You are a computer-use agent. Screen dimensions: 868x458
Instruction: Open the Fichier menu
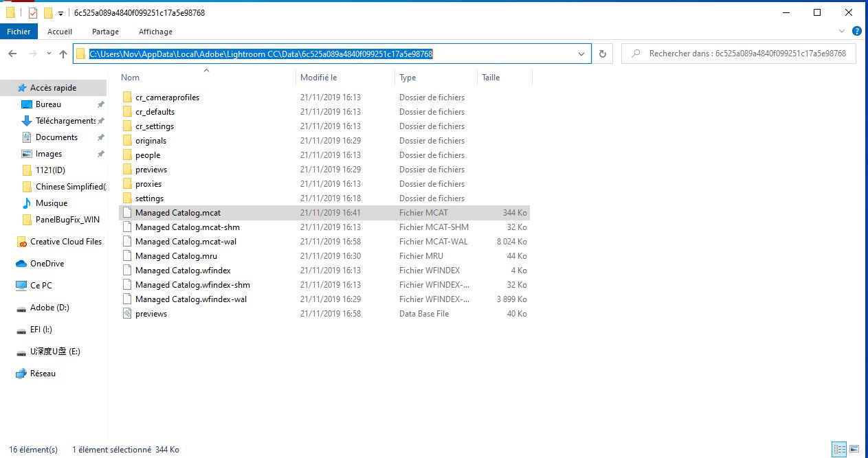pyautogui.click(x=19, y=31)
